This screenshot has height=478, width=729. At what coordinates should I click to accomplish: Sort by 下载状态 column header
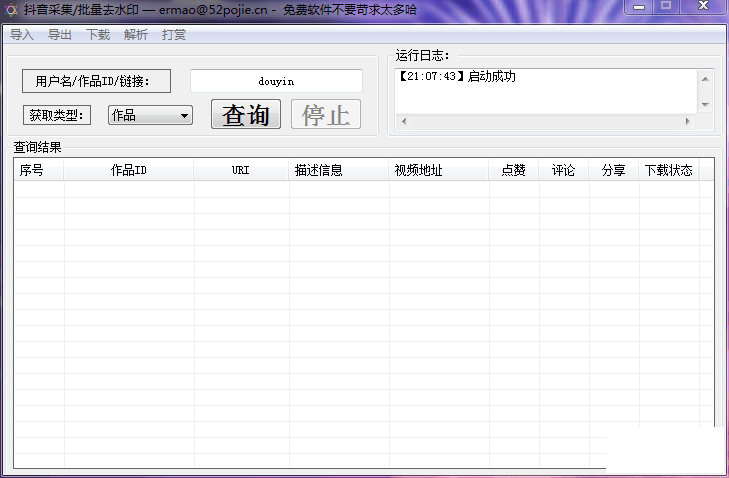(669, 170)
